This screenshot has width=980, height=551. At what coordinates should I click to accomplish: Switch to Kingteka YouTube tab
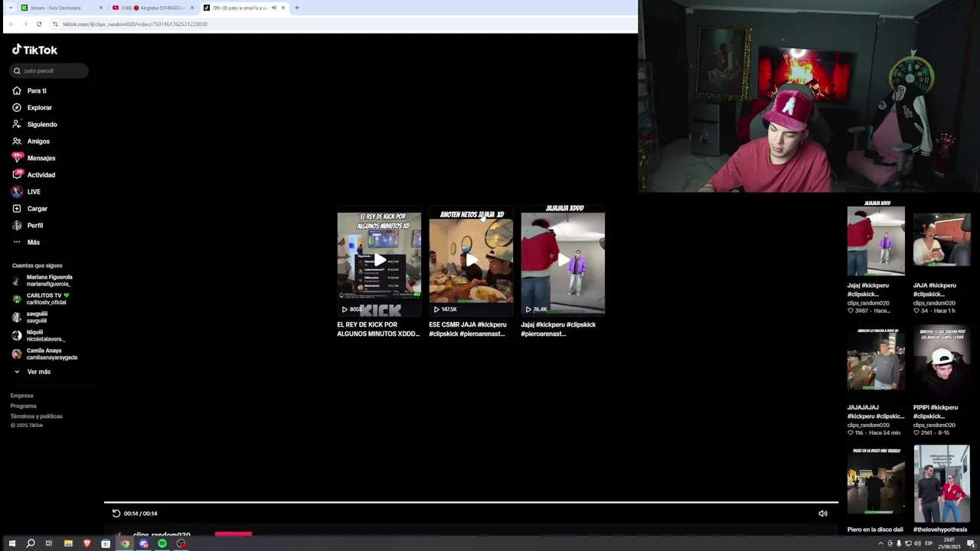153,8
